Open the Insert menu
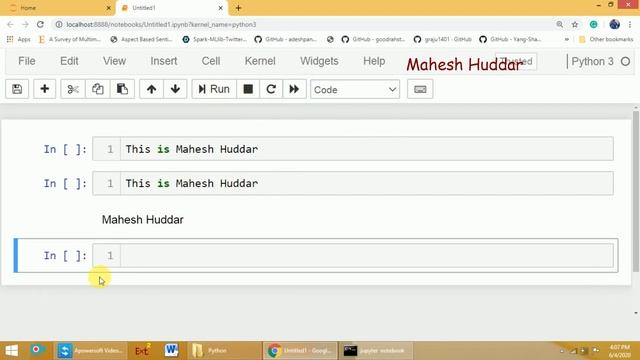Viewport: 640px width, 360px height. point(164,61)
